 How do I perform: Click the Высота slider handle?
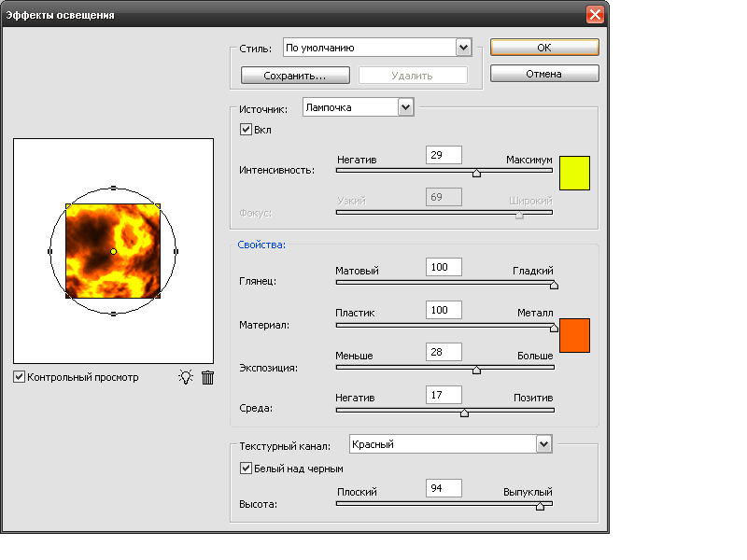pos(540,506)
